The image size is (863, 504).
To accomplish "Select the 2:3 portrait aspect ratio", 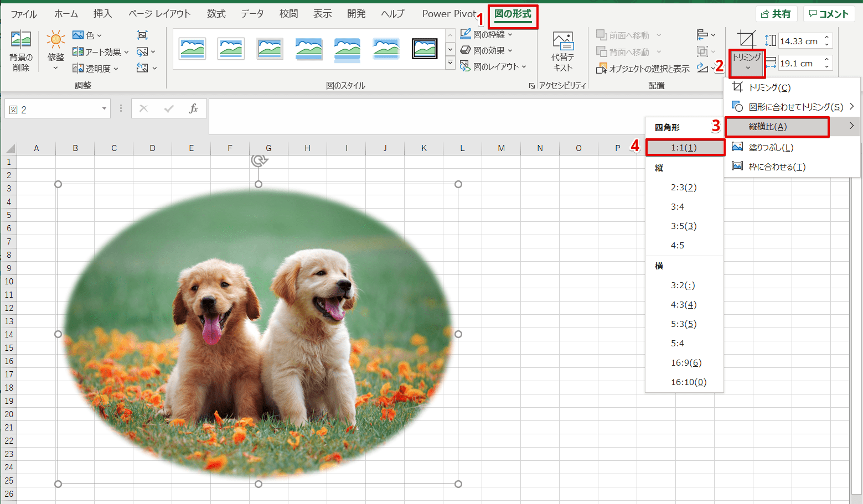I will 685,187.
